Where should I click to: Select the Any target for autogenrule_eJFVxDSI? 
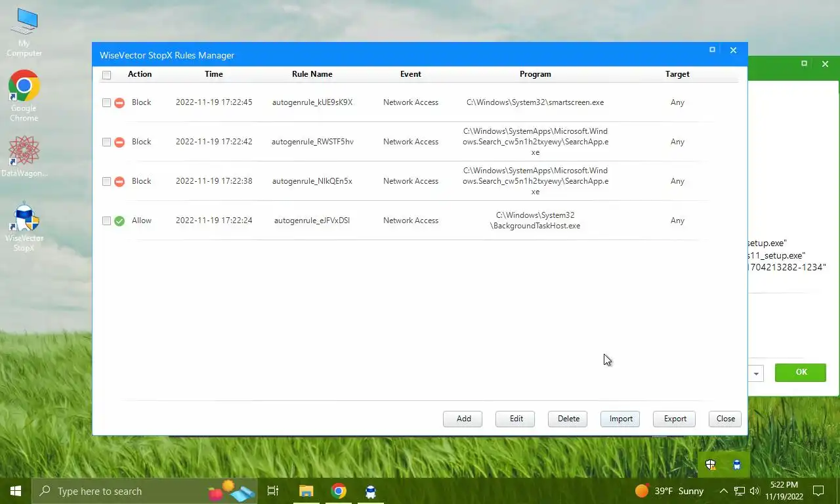pos(677,220)
